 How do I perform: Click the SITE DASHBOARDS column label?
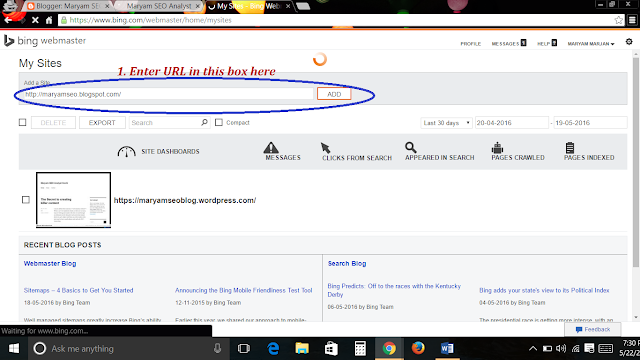(170, 151)
